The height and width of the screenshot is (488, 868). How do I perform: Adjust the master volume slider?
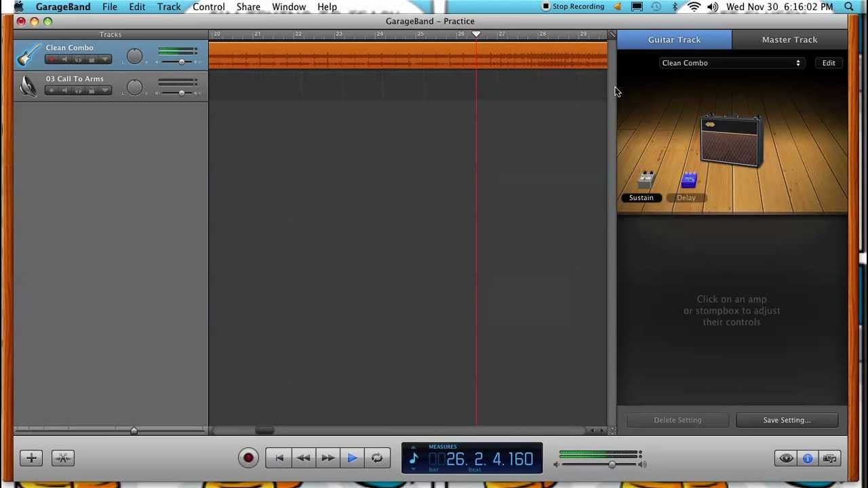612,464
